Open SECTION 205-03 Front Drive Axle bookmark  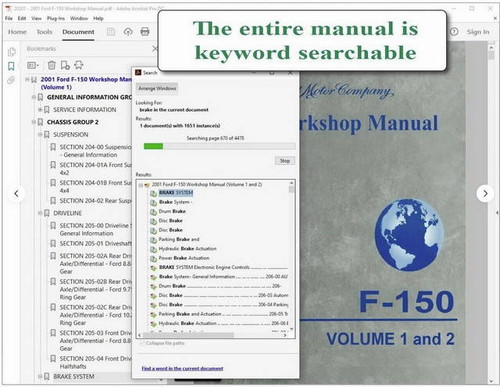[x=95, y=341]
